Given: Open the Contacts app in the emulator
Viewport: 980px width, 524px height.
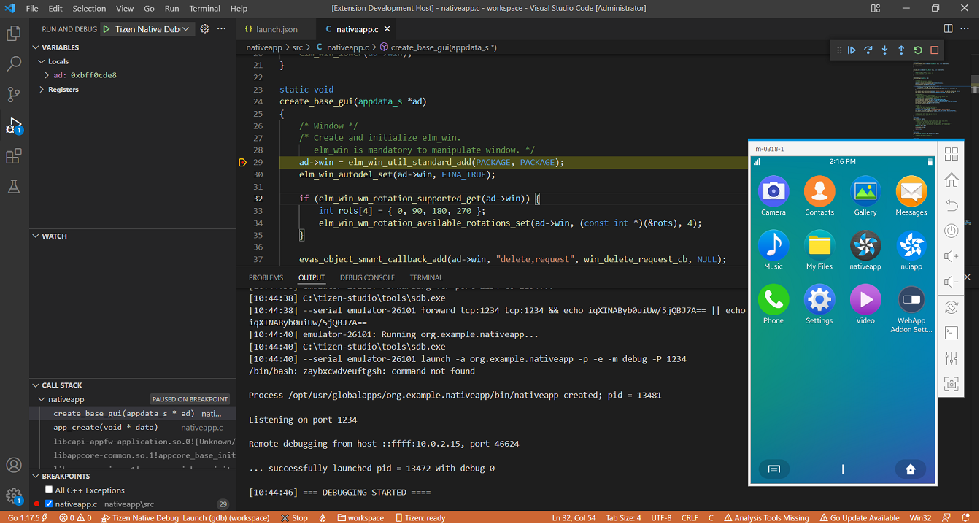Looking at the screenshot, I should tap(819, 192).
